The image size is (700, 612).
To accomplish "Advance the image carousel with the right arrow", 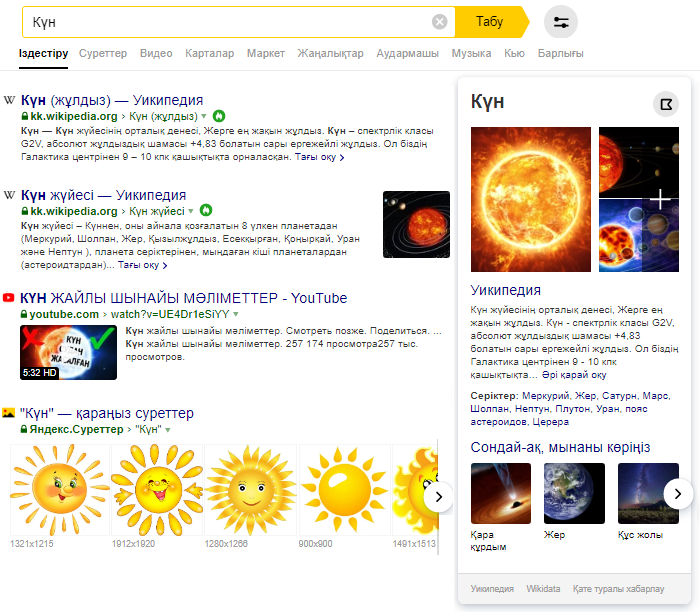I will point(438,496).
